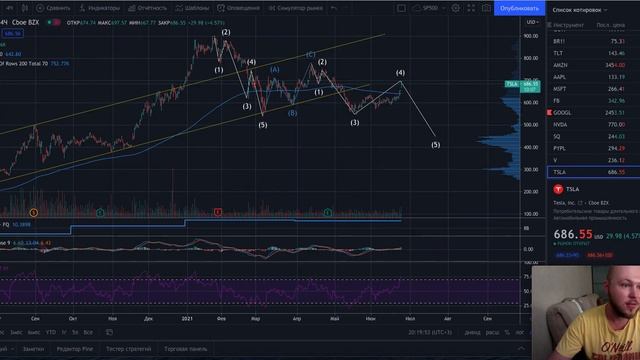Click the Tesla logo in details panel
The image size is (640, 360).
558,189
